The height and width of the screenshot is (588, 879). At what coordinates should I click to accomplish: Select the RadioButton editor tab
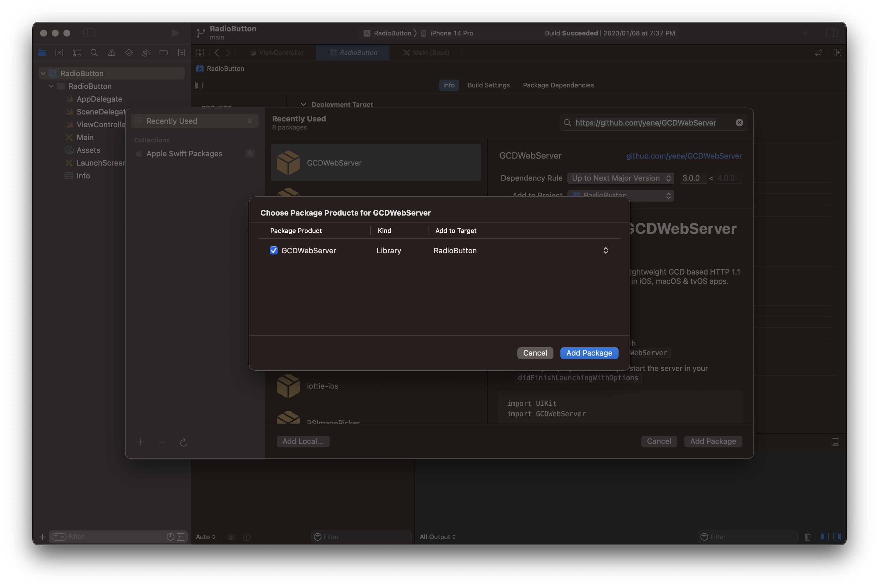click(353, 53)
